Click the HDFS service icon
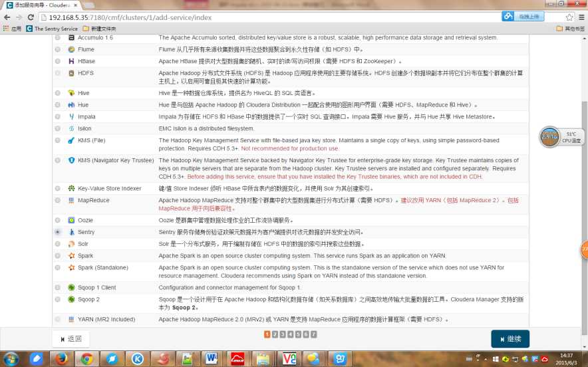 pos(71,73)
